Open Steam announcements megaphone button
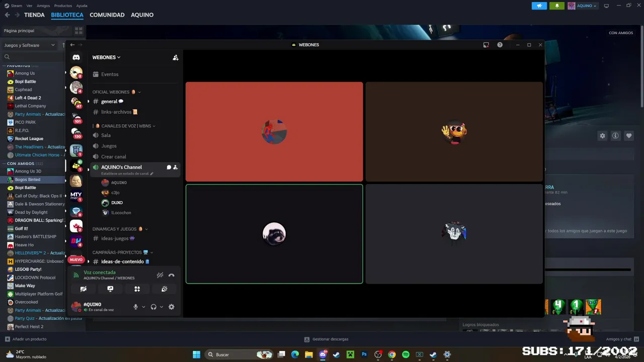 (539, 6)
